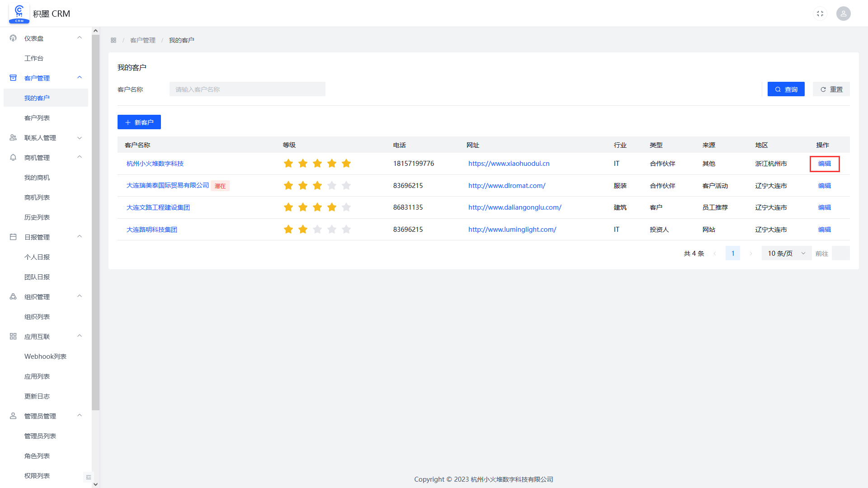Click fifth star in 杭州小火堆数字科技 row
868x488 pixels.
click(346, 164)
